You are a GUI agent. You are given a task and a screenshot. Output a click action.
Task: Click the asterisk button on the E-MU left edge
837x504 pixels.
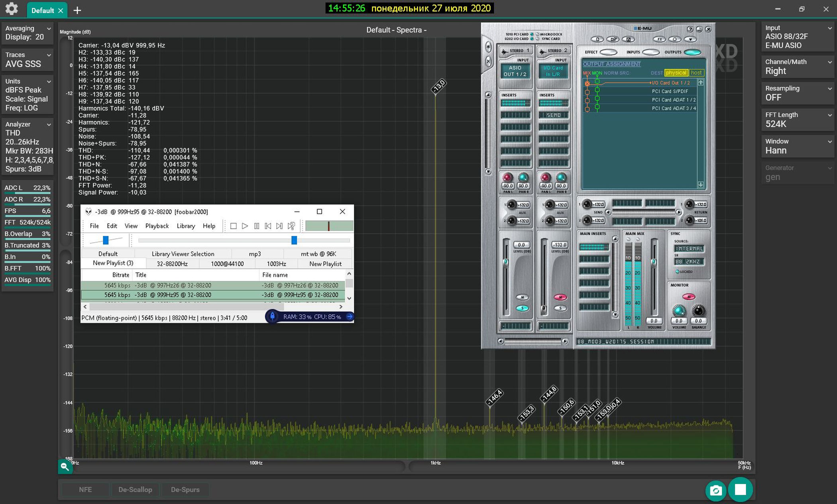[x=488, y=47]
